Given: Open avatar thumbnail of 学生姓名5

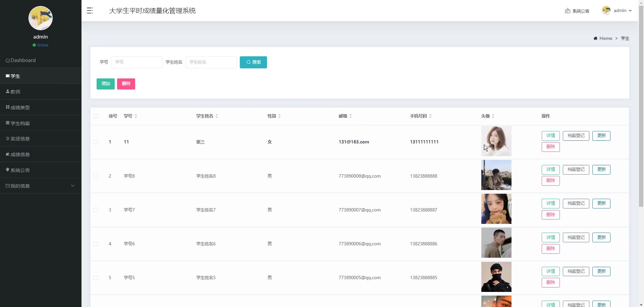Looking at the screenshot, I should 496,277.
